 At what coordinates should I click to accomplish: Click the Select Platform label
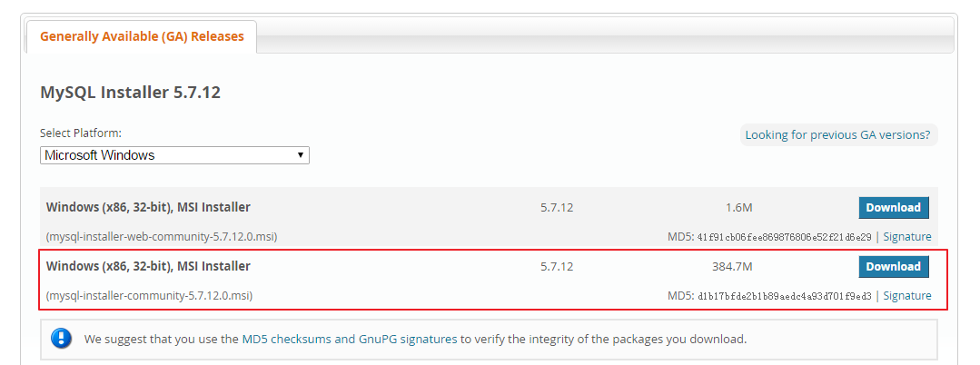point(81,133)
